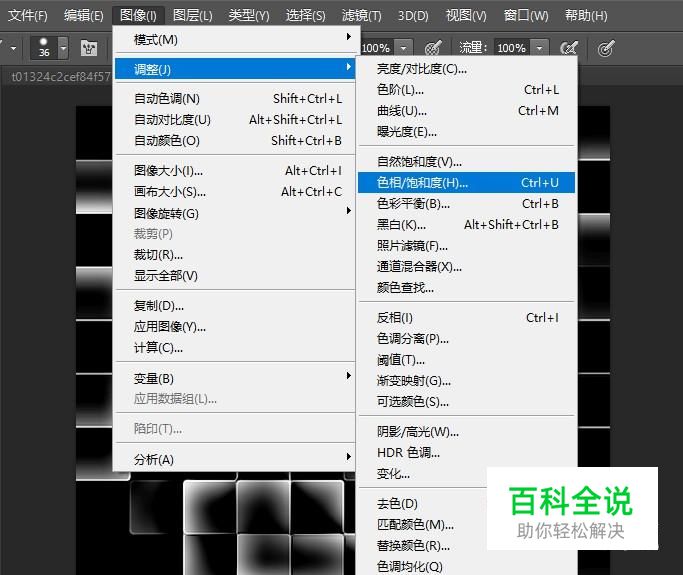Toggle pressure for size icon
683x575 pixels.
(606, 48)
